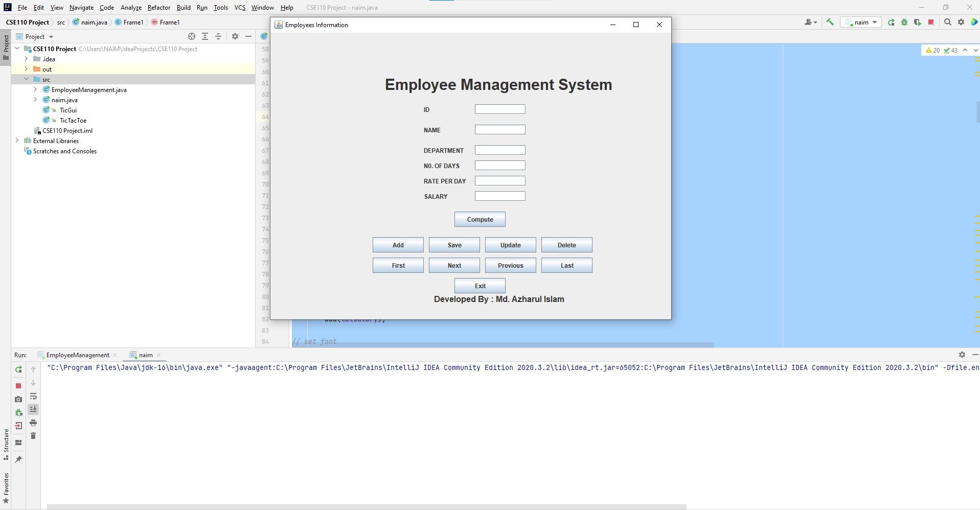This screenshot has width=980, height=510.
Task: Collapse the src folder
Action: click(26, 79)
